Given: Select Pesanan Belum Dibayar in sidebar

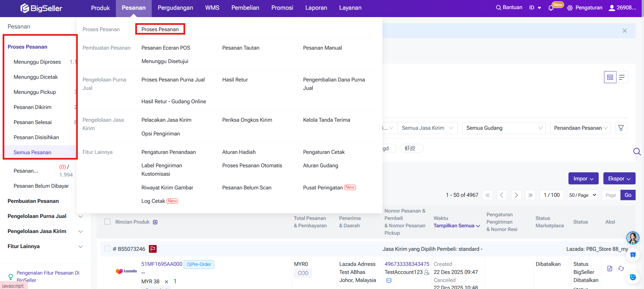Looking at the screenshot, I should pyautogui.click(x=41, y=186).
